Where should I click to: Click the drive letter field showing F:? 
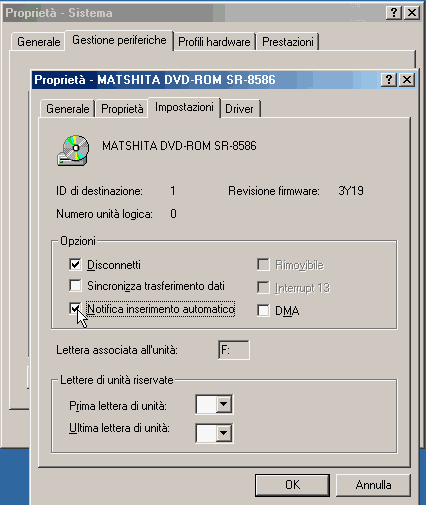[234, 350]
